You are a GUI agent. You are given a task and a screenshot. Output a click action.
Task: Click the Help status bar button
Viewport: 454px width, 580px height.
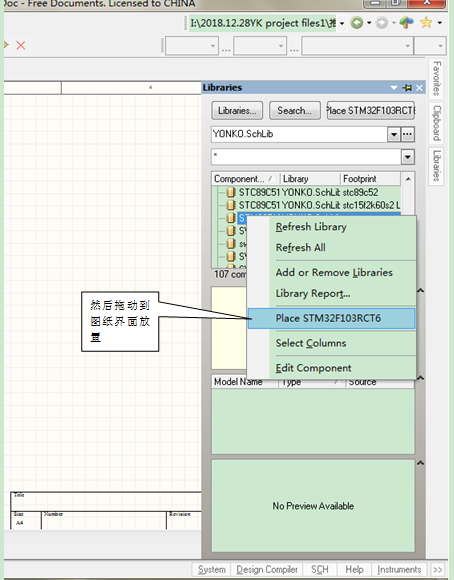[354, 569]
